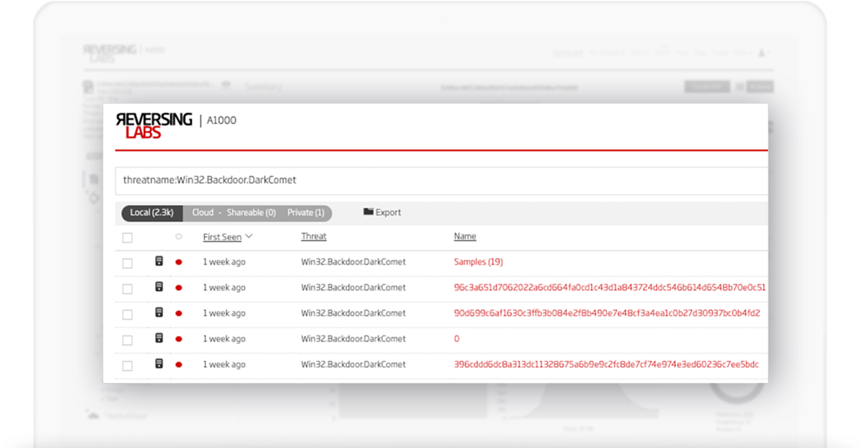This screenshot has width=868, height=448.
Task: Click red malicious dot in Samples (19) row
Action: tap(179, 262)
